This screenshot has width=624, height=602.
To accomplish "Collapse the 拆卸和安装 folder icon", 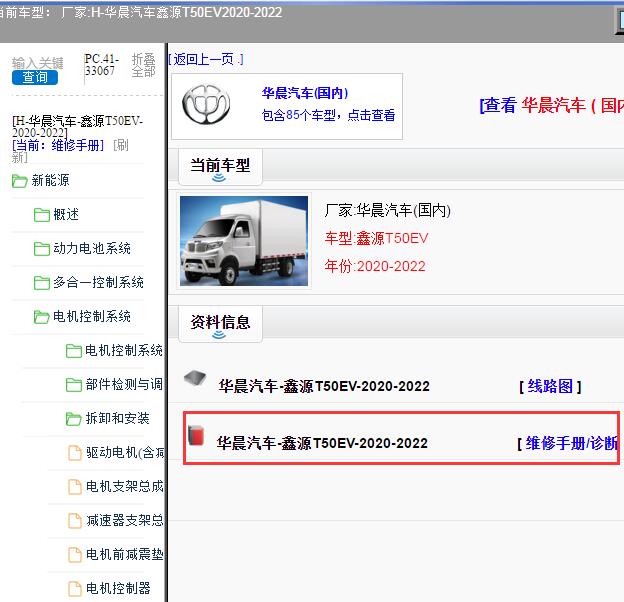I will (74, 419).
